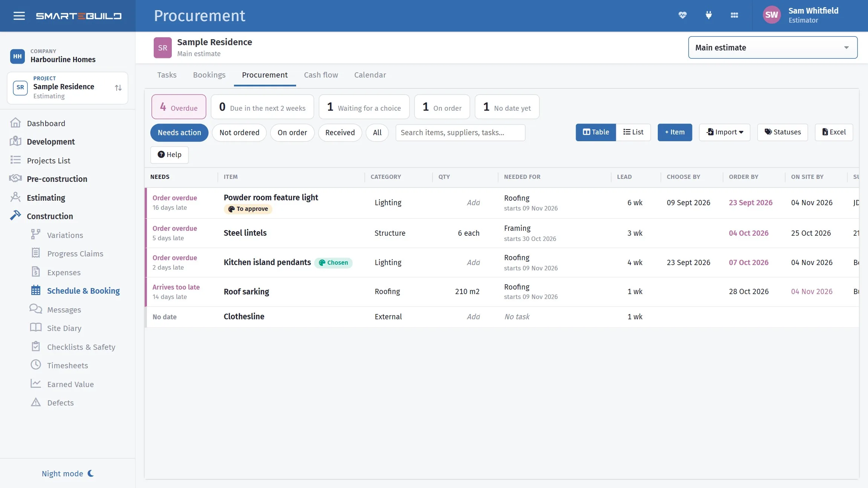Click Add quantity for Clothesline row
Viewport: 868px width, 488px height.
(x=473, y=317)
